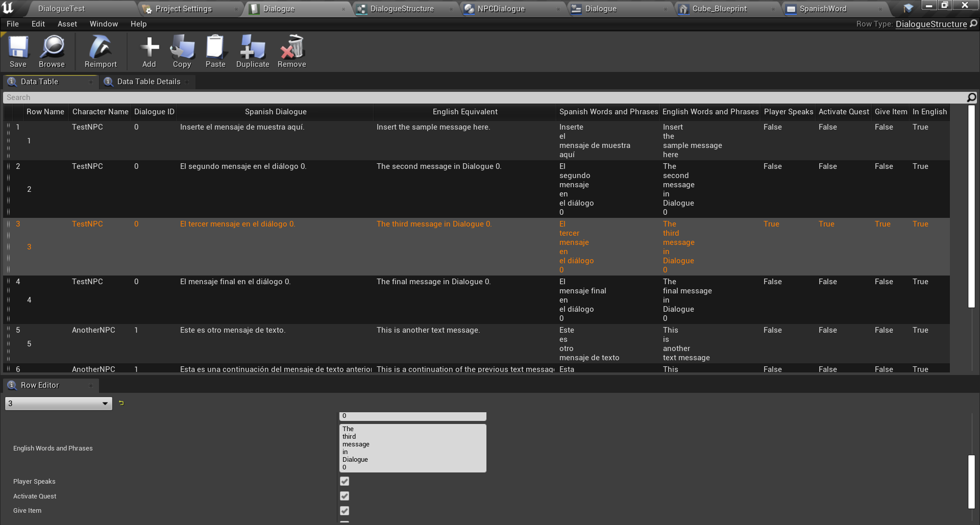Click the Player Speaks column header
Image resolution: width=980 pixels, height=525 pixels.
[789, 112]
